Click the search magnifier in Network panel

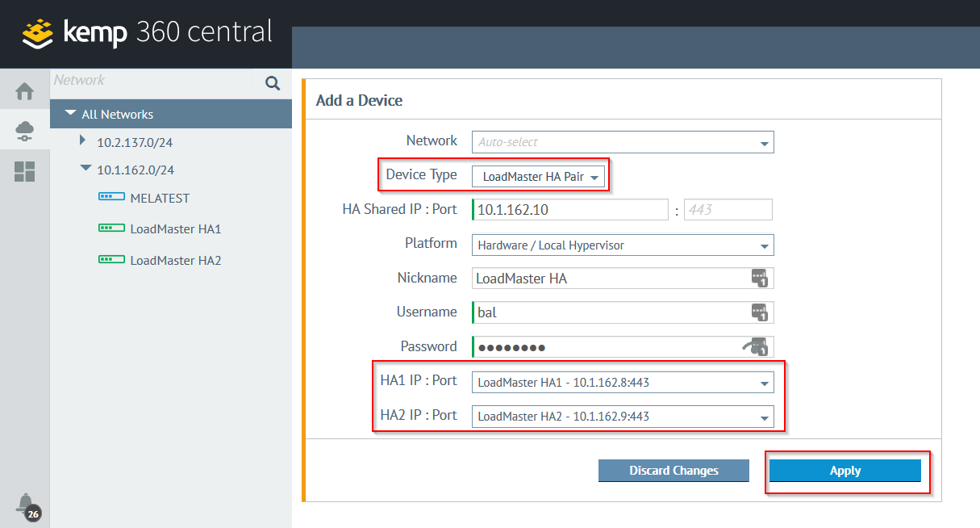point(273,82)
